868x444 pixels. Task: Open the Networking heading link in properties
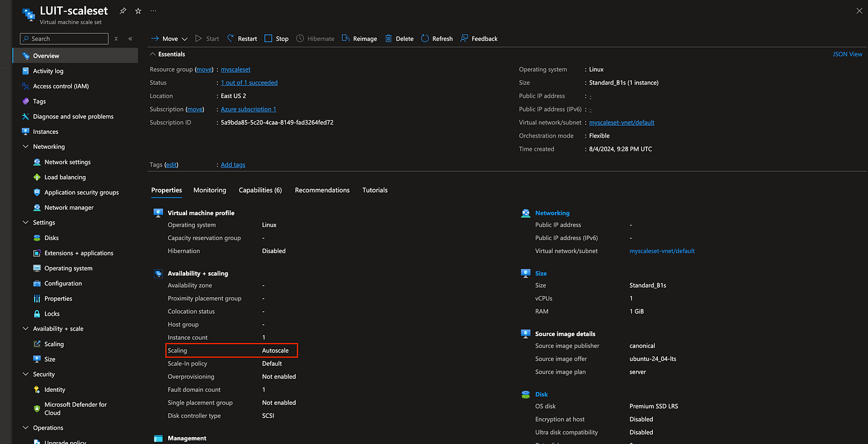(x=552, y=213)
